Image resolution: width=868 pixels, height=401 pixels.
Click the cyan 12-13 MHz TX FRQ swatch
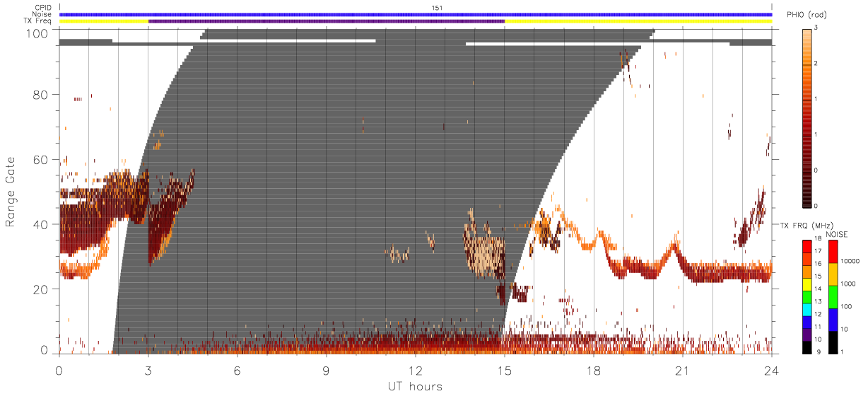pyautogui.click(x=807, y=310)
